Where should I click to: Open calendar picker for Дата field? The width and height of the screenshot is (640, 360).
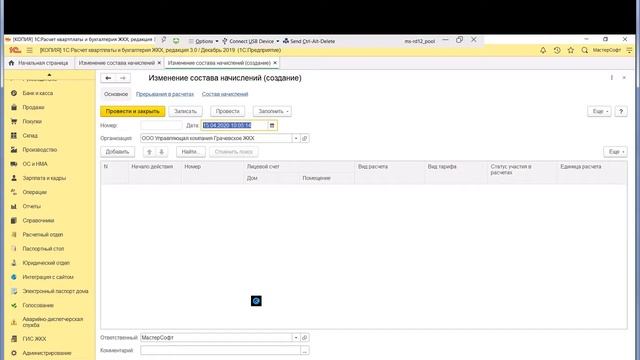pyautogui.click(x=272, y=125)
